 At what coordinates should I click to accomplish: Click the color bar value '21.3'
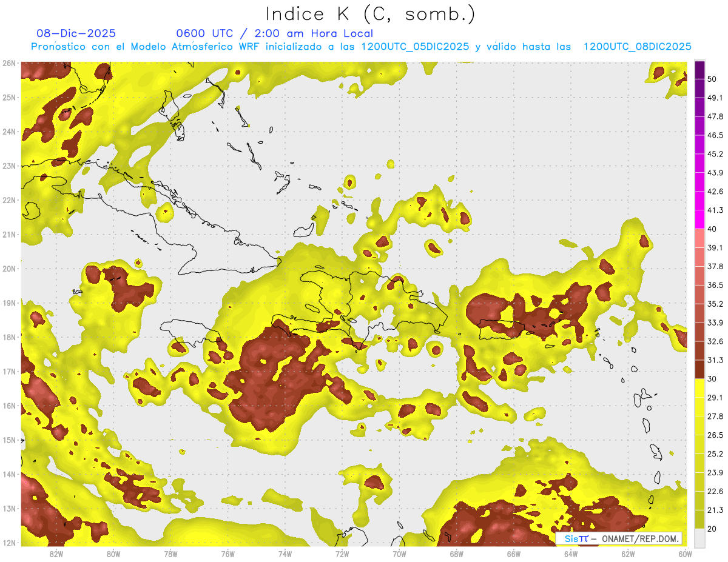click(715, 510)
